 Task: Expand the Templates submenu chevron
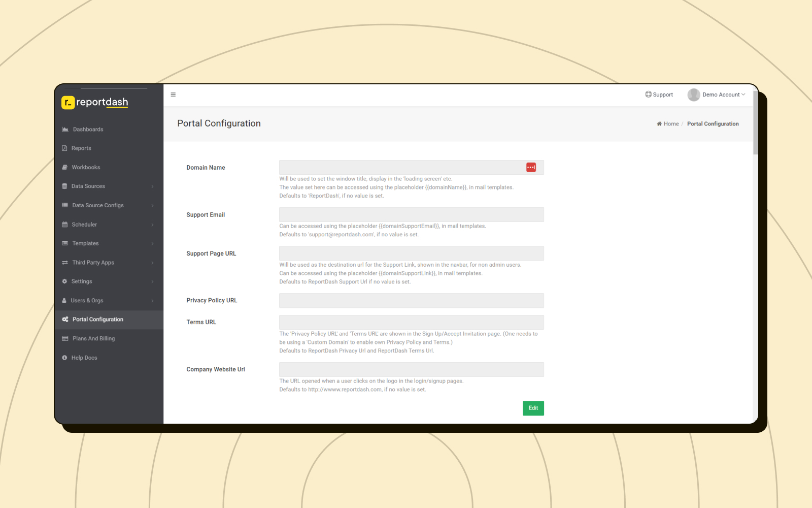152,244
